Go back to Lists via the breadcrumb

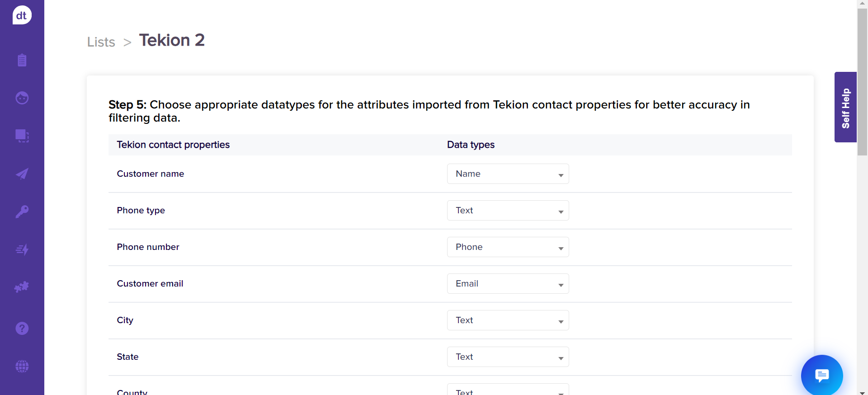(101, 42)
